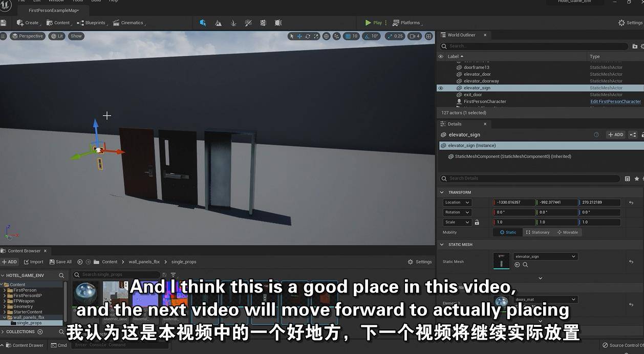Select the Selection mode icon in toolbar

tap(203, 23)
